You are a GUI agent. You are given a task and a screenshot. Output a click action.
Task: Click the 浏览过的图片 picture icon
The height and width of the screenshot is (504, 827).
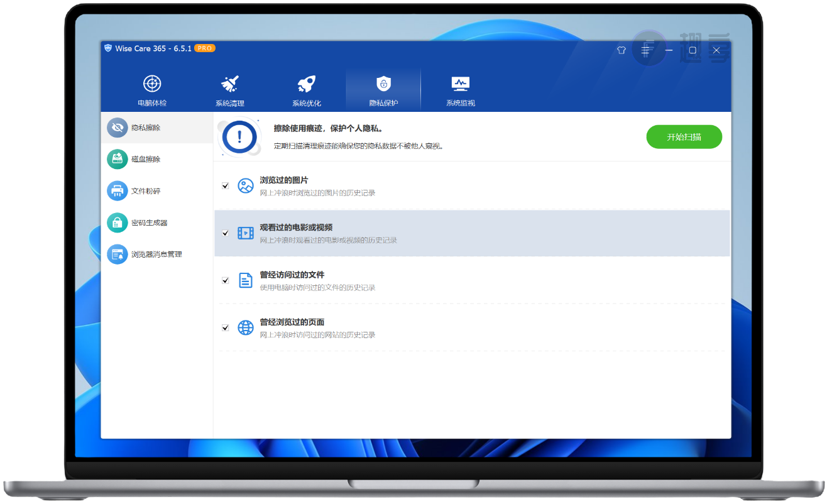click(x=245, y=185)
